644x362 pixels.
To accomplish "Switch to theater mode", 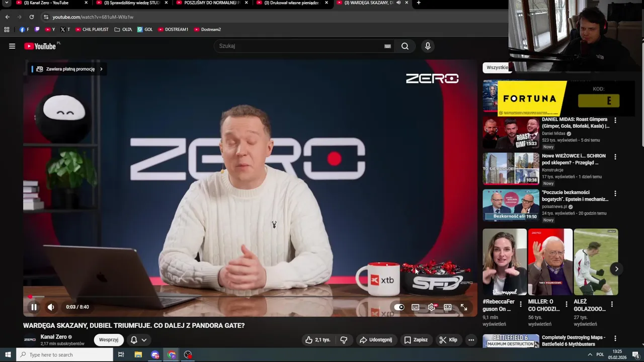I will point(448,307).
